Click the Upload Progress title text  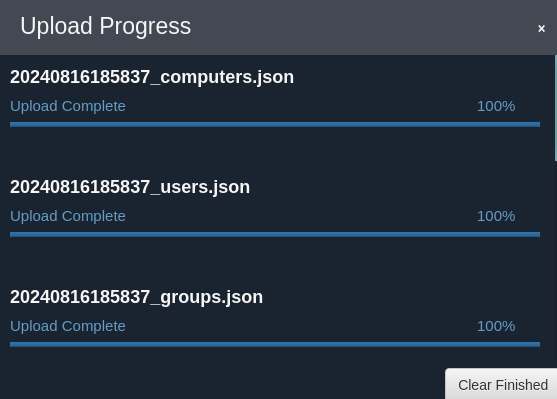click(106, 26)
